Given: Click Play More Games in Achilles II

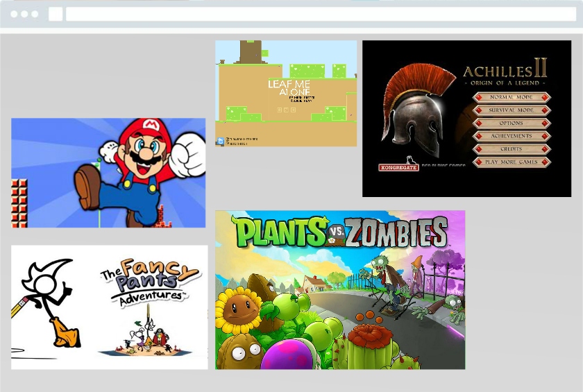Looking at the screenshot, I should [x=512, y=162].
